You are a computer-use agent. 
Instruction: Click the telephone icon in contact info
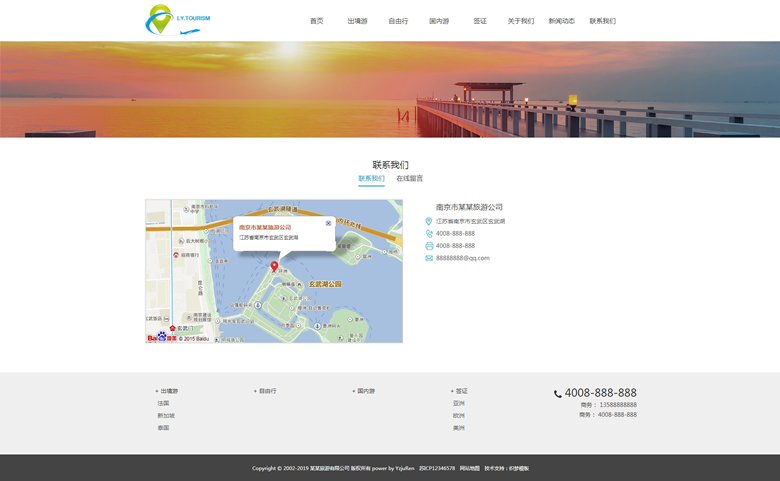point(429,233)
